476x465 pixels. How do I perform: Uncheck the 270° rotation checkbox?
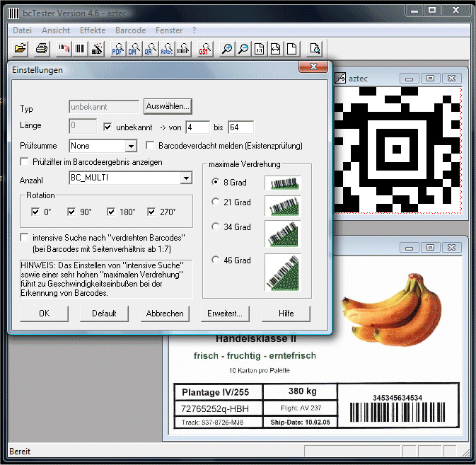point(151,212)
